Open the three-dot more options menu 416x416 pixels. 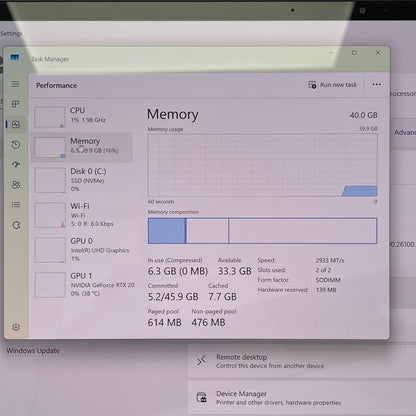click(x=377, y=84)
